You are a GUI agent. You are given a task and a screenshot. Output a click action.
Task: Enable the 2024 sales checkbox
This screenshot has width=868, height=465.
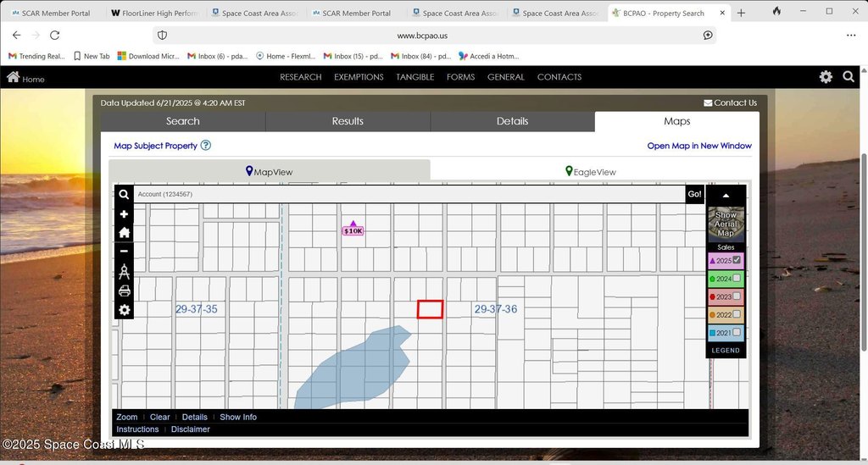737,279
